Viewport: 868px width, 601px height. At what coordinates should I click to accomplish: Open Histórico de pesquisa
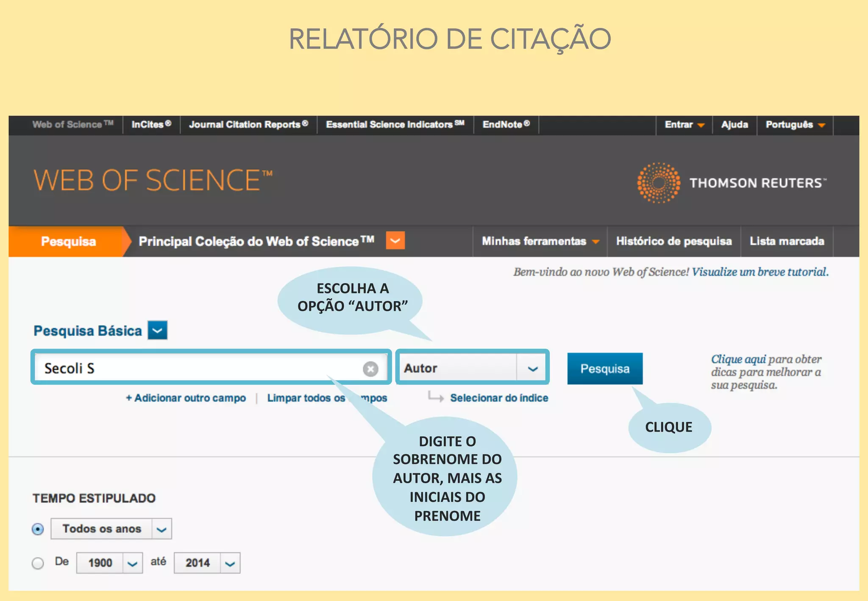674,241
